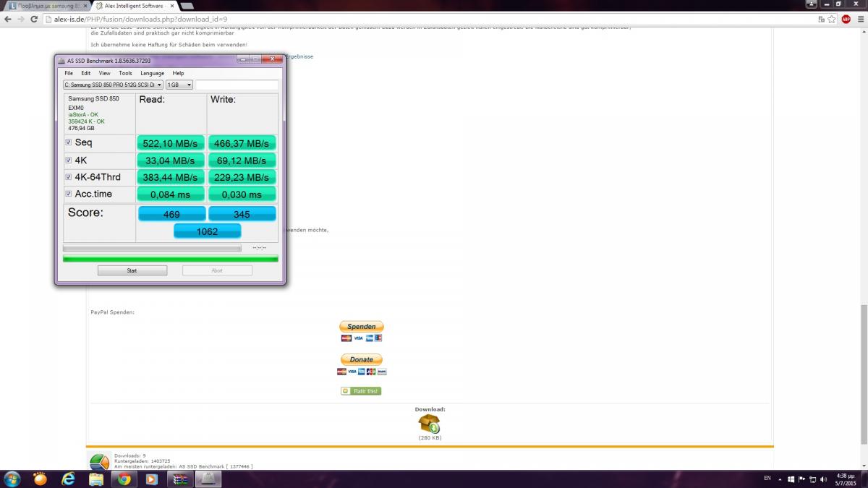The width and height of the screenshot is (868, 488).
Task: Open the Language menu in AS SSD
Action: tap(152, 73)
